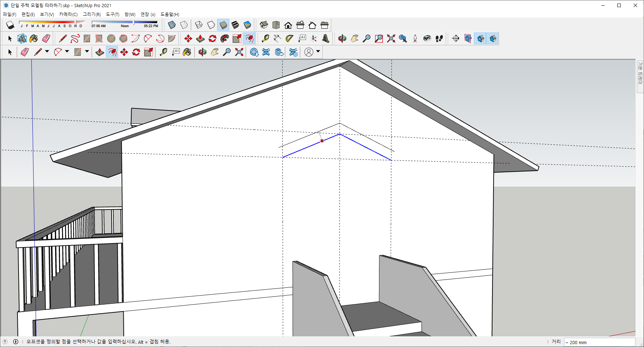The image size is (644, 347).
Task: Click the info icon in status bar
Action: (16, 342)
